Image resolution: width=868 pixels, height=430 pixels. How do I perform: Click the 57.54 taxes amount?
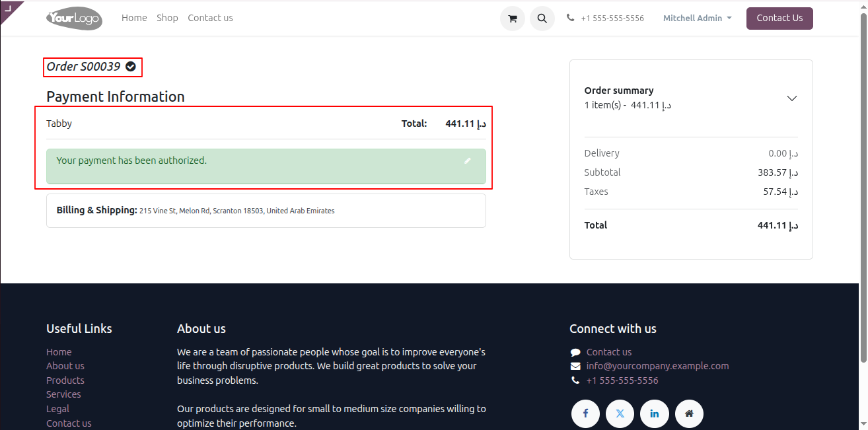[x=780, y=192]
